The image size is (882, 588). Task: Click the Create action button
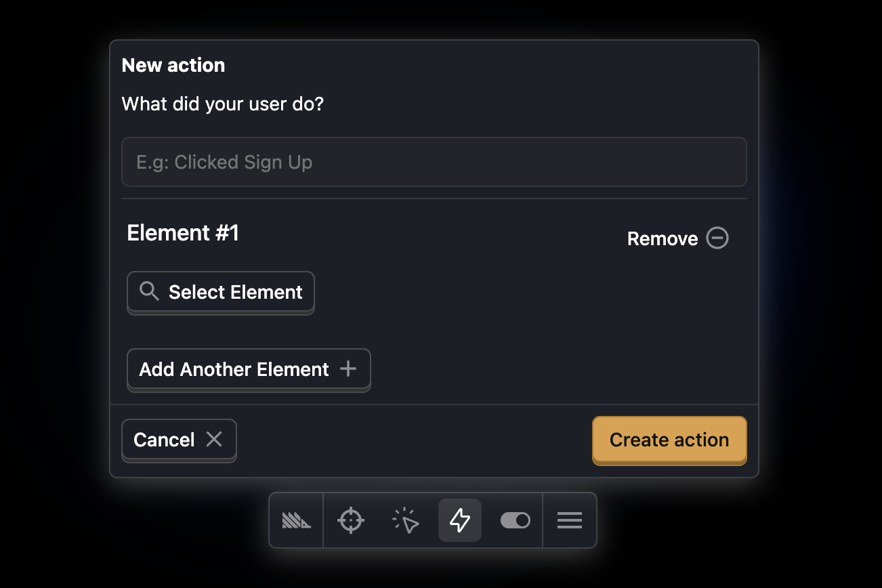[669, 440]
